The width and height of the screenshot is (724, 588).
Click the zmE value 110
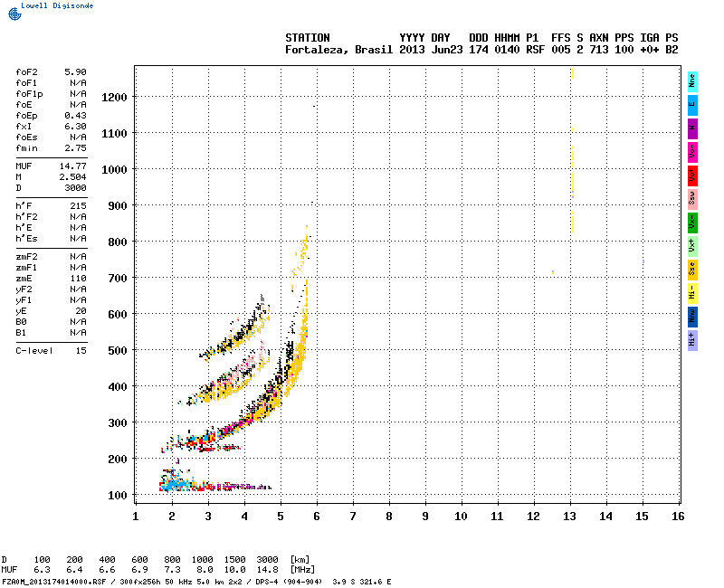[x=78, y=279]
